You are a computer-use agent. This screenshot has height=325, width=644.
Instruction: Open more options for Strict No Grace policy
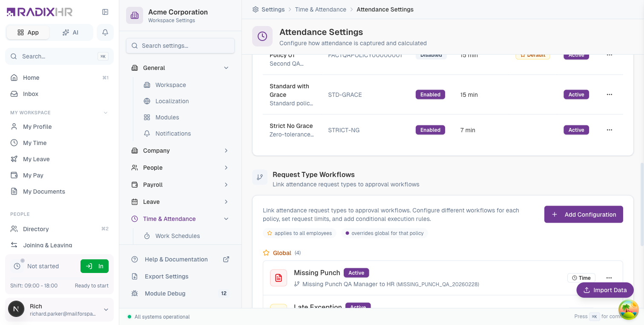tap(609, 130)
